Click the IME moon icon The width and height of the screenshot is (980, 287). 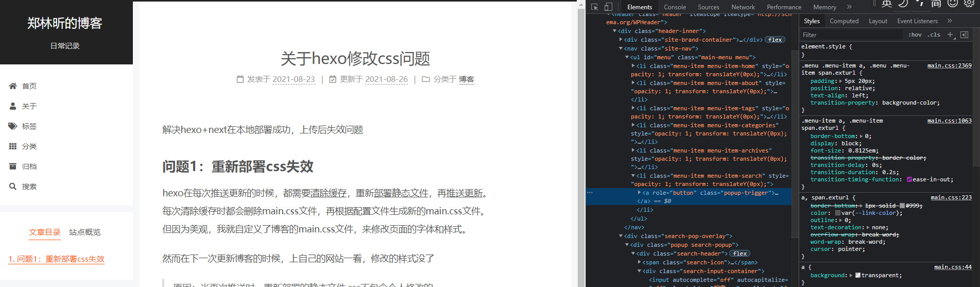(x=903, y=3)
